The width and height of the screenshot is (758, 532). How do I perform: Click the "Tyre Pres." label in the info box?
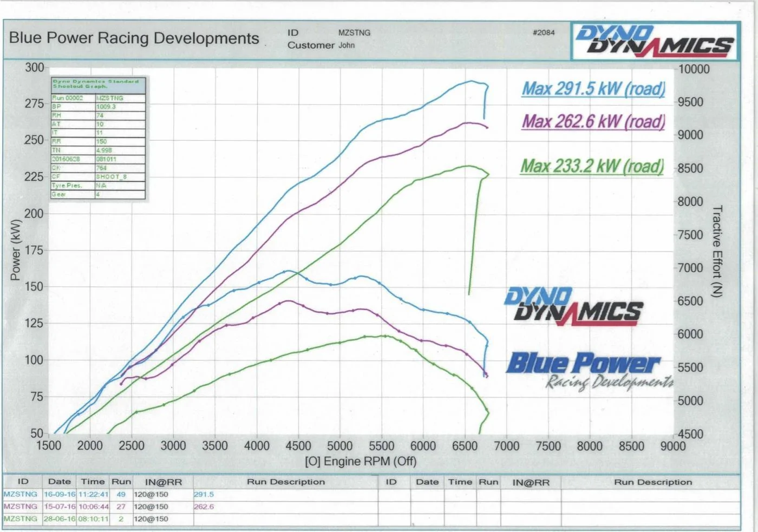67,185
